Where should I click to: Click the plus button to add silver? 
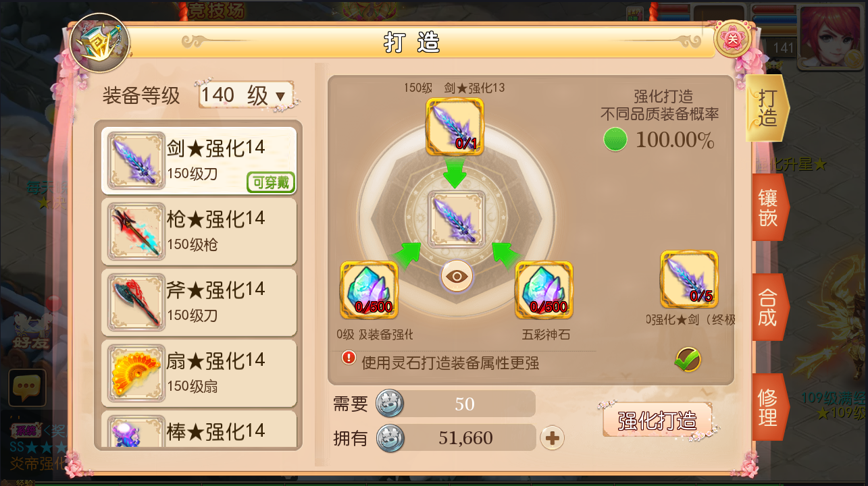click(553, 438)
